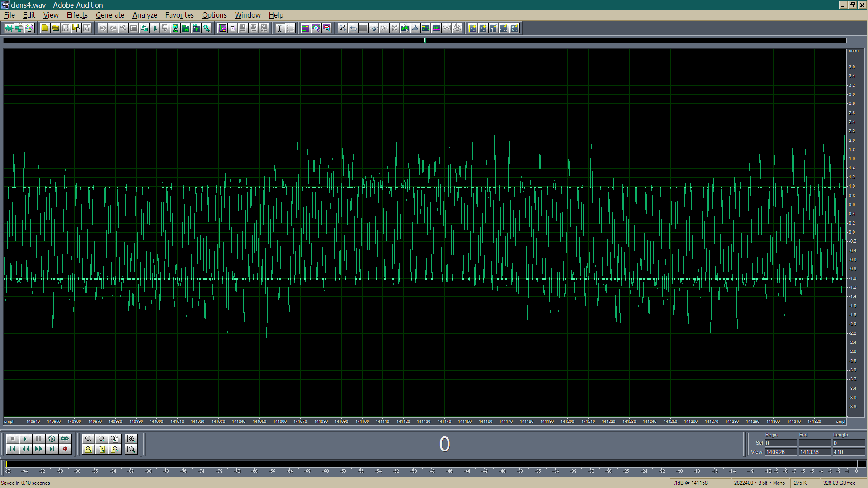This screenshot has width=868, height=488.
Task: Open the View menu
Action: pos(51,15)
